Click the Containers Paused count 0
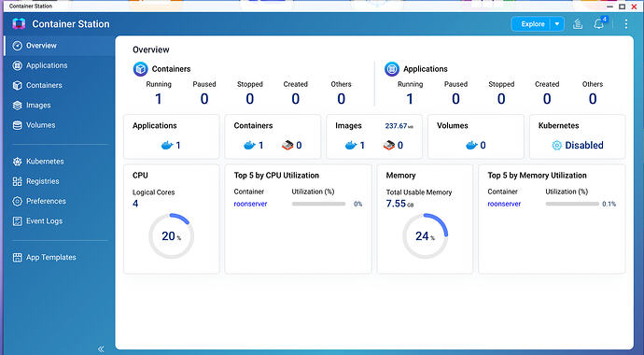 coord(204,99)
